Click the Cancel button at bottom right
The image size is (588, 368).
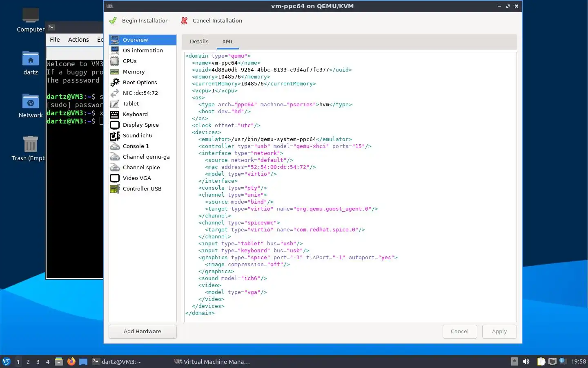[460, 331]
